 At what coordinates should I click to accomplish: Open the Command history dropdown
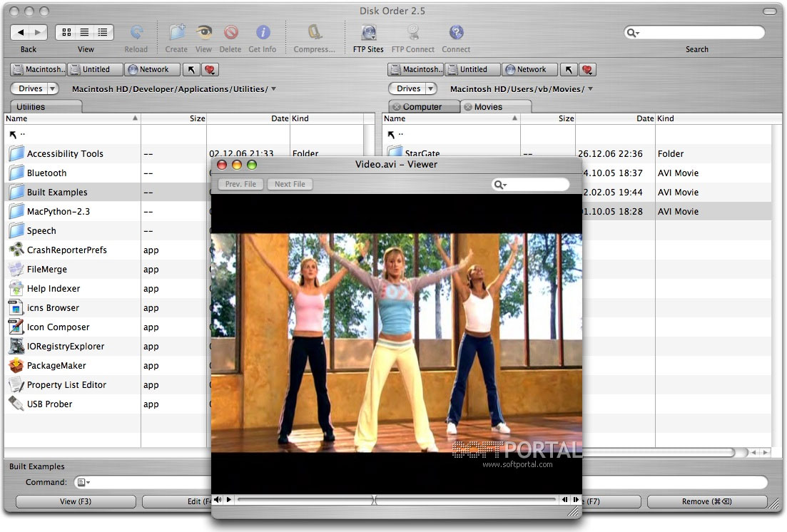click(84, 483)
